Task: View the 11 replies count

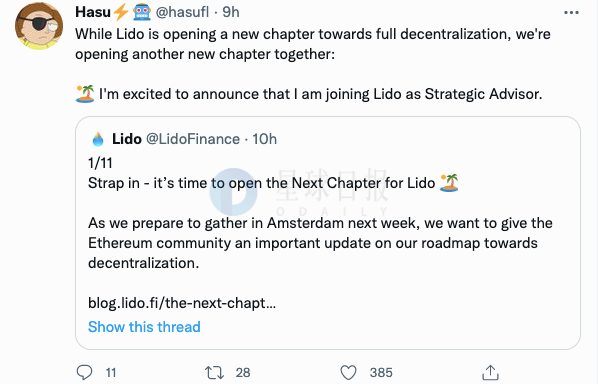Action: pos(111,373)
